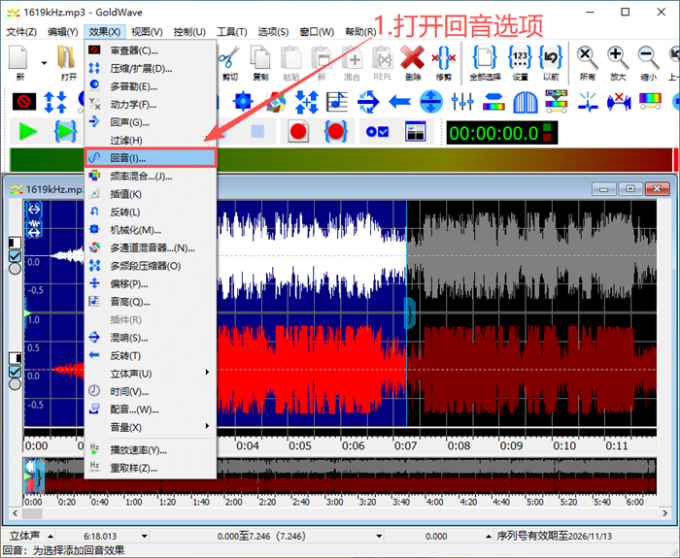Select 回声(G)... menu entry
The height and width of the screenshot is (558, 680).
(x=150, y=122)
